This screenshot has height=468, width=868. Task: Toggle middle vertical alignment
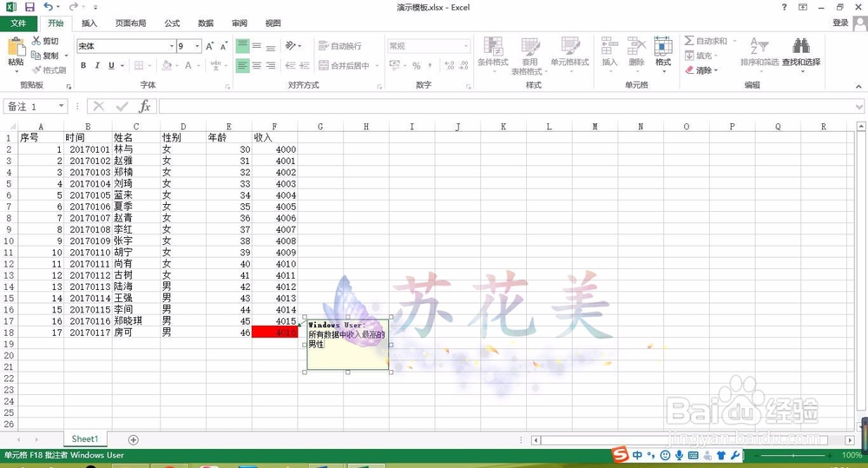tap(256, 46)
